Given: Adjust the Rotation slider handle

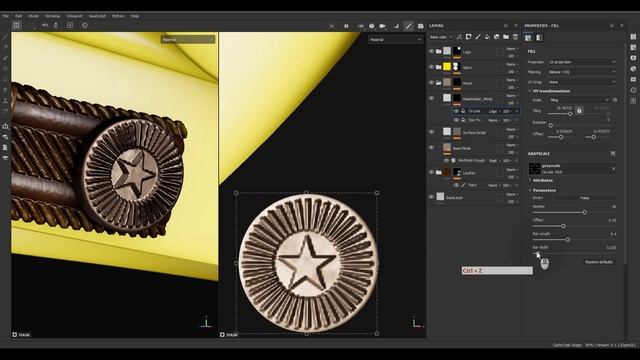Looking at the screenshot, I should 550,125.
